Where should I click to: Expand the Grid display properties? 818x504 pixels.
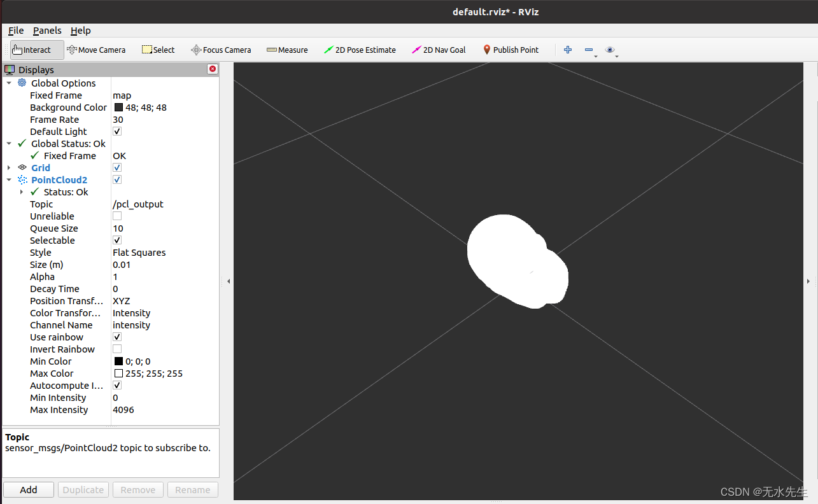point(9,167)
